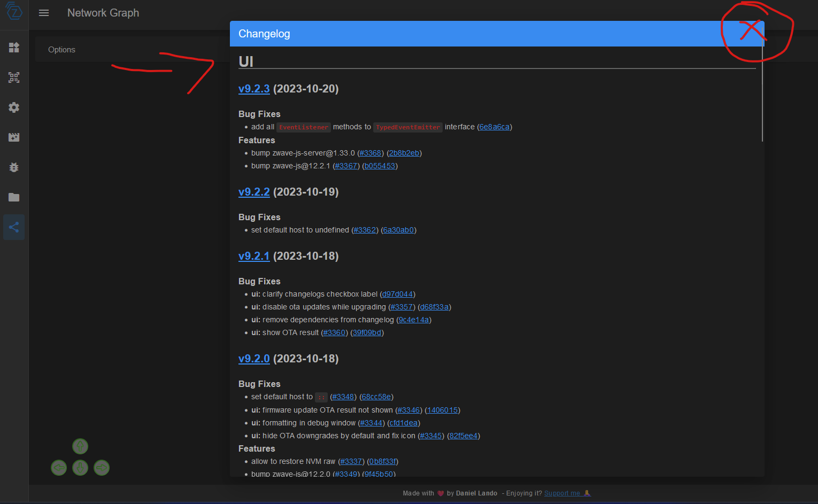This screenshot has height=504, width=818.
Task: Open the v9.2.3 release link
Action: pos(254,89)
